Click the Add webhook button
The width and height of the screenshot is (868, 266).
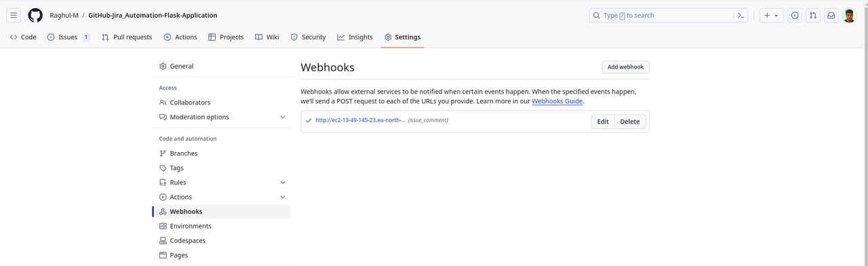click(x=625, y=67)
